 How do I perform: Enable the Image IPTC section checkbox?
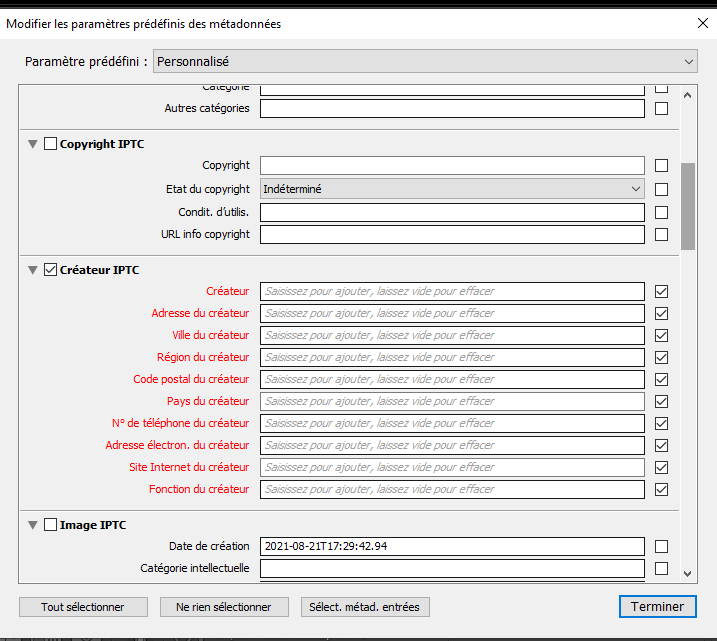point(50,524)
